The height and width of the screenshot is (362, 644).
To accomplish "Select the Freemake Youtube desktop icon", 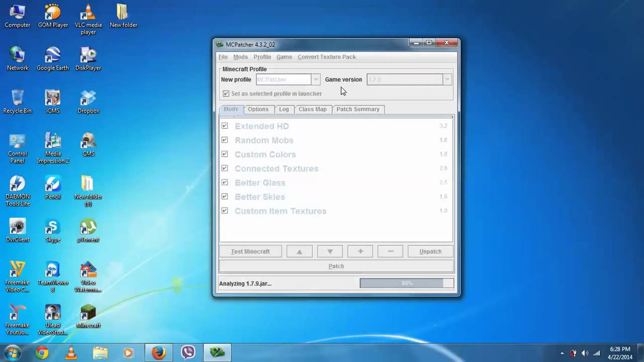I will [x=18, y=320].
